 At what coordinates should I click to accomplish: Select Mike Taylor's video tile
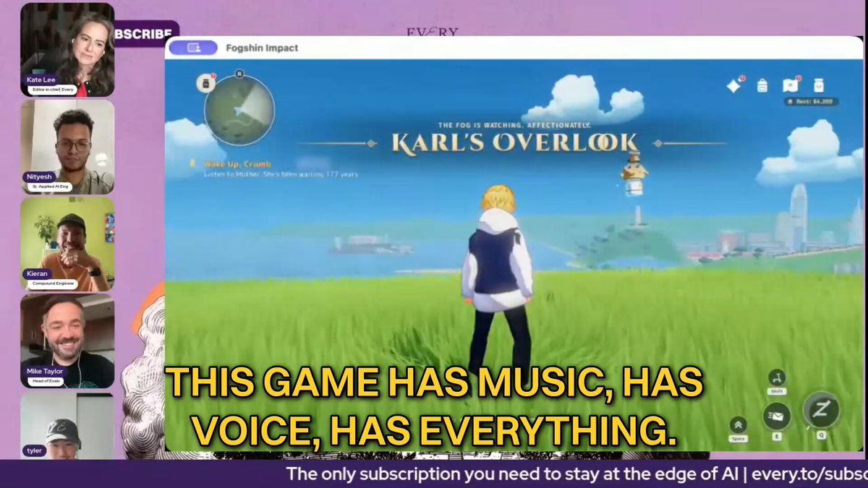point(67,341)
